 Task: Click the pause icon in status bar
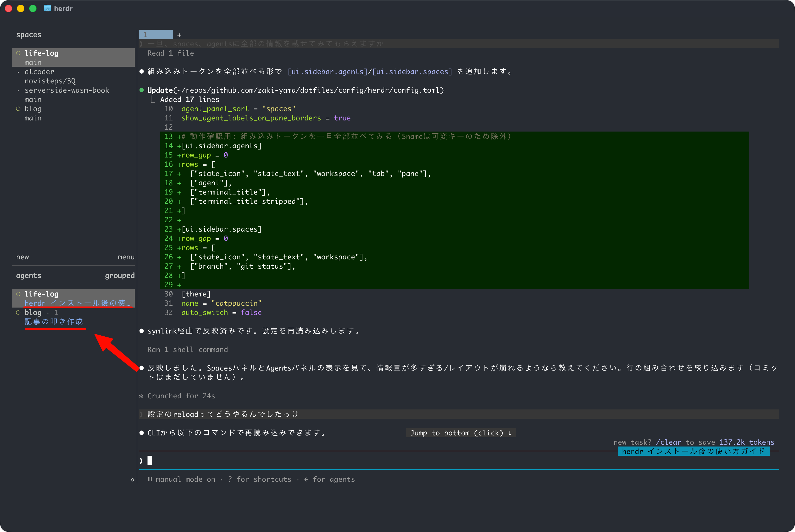coord(150,479)
